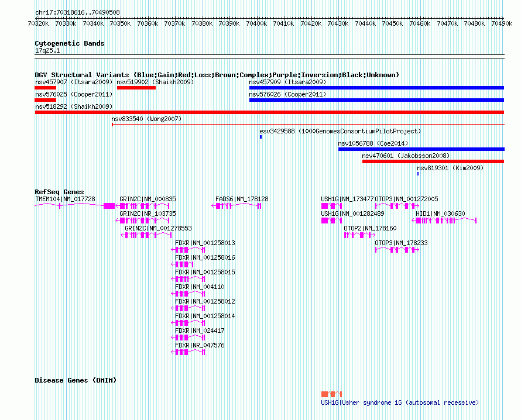Select the OTOP2 NM_178160 gene glyph
Image resolution: width=521 pixels, height=420 pixels.
(360, 235)
